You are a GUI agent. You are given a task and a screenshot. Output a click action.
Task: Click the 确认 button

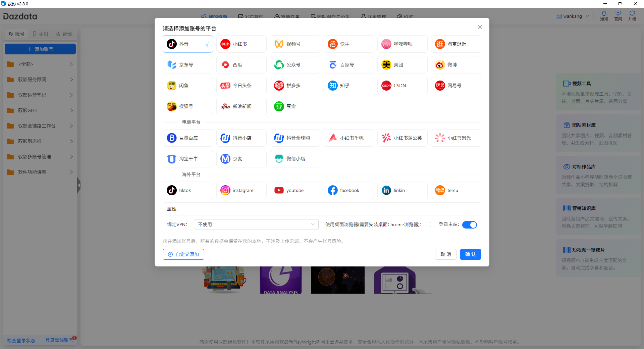pos(471,254)
